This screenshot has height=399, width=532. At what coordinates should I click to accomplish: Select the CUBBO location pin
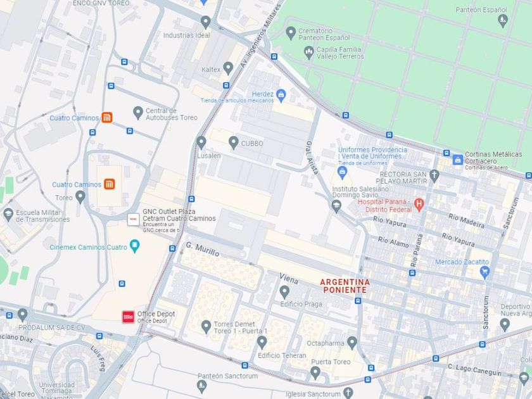click(x=234, y=143)
